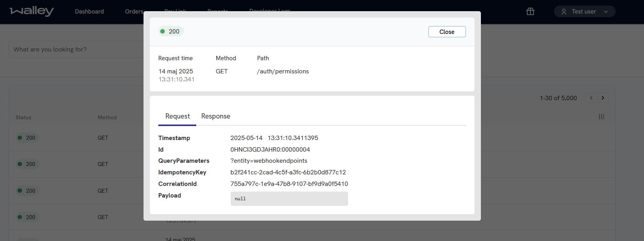The height and width of the screenshot is (241, 644).
Task: Go to previous page arrow
Action: point(591,98)
